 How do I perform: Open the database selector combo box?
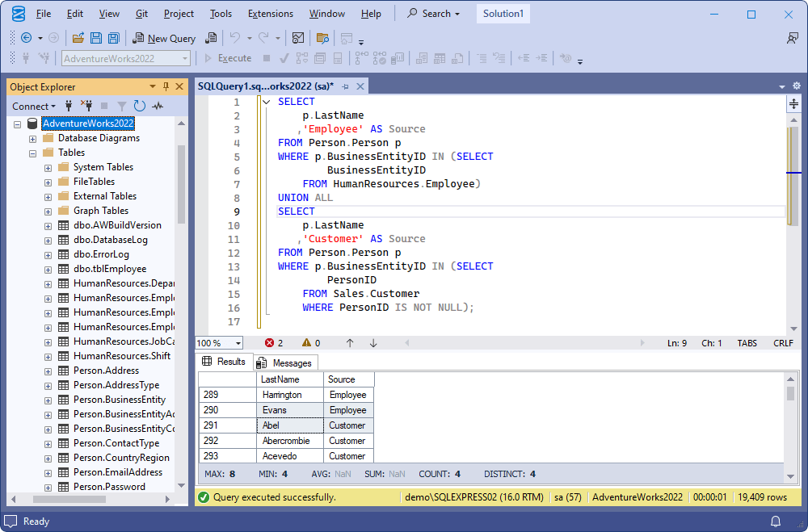(126, 58)
